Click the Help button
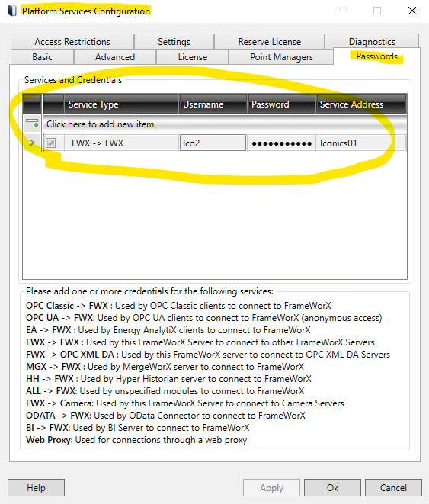 tap(36, 488)
